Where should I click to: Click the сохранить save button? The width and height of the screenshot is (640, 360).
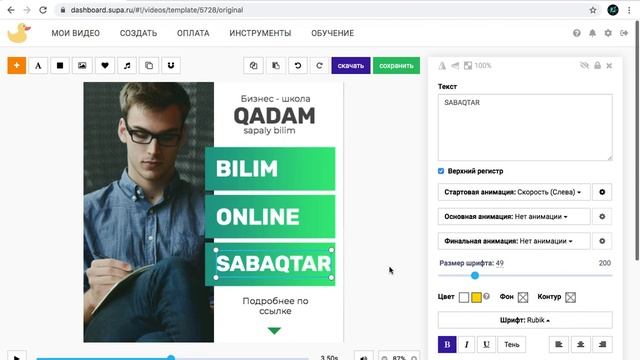click(x=396, y=65)
